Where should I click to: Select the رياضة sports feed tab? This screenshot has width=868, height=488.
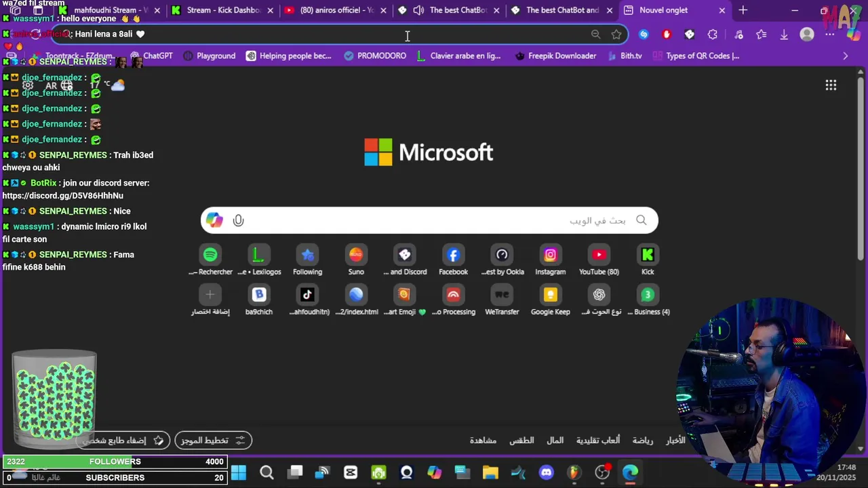pyautogui.click(x=643, y=441)
